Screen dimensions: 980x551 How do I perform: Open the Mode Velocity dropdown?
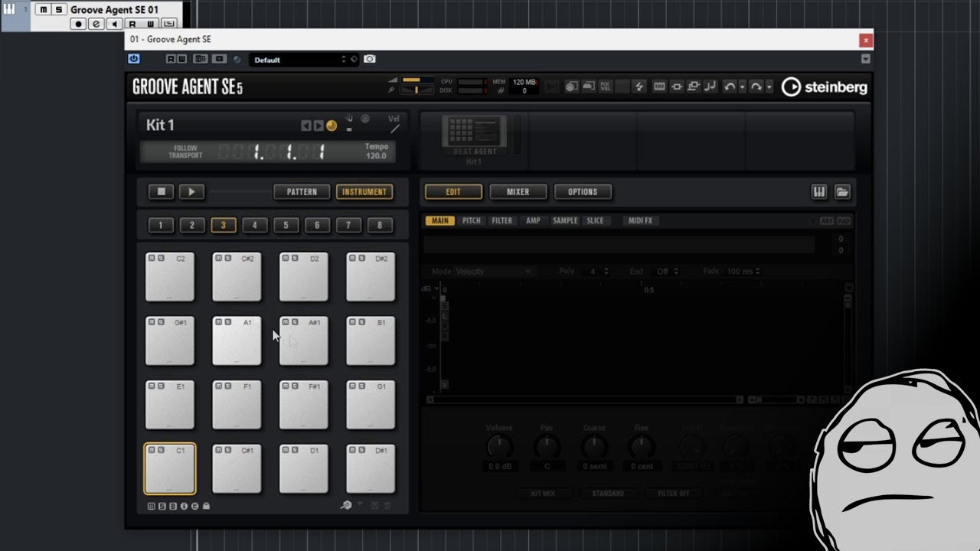coord(494,272)
